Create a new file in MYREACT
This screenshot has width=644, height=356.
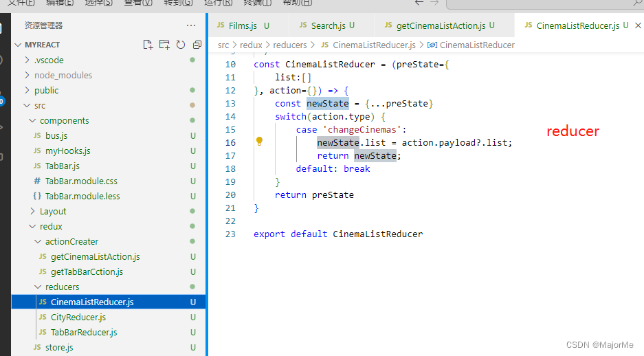pyautogui.click(x=148, y=45)
